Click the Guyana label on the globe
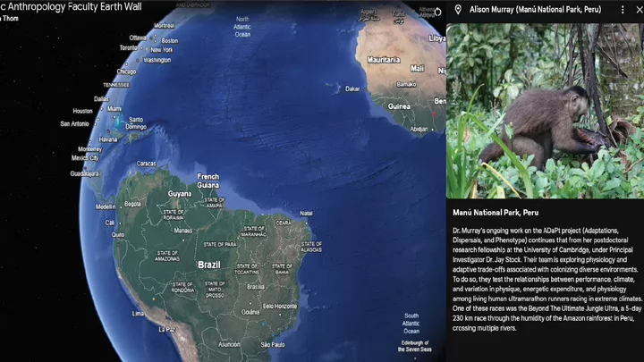The height and width of the screenshot is (362, 644). 180,194
